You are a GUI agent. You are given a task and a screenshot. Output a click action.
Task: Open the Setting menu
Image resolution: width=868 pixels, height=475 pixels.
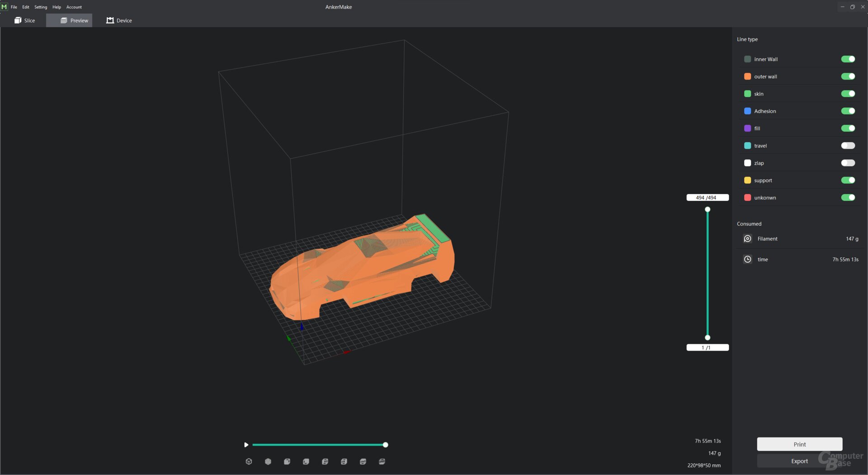pos(41,7)
